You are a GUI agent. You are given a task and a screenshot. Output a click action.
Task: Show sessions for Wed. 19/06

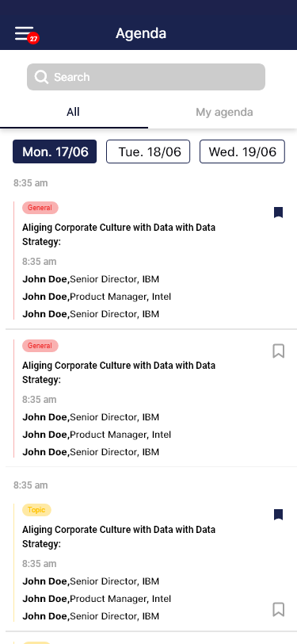pos(242,151)
